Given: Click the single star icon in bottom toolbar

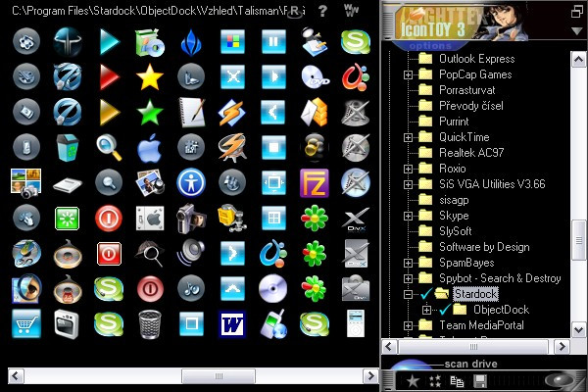Looking at the screenshot, I should 413,381.
